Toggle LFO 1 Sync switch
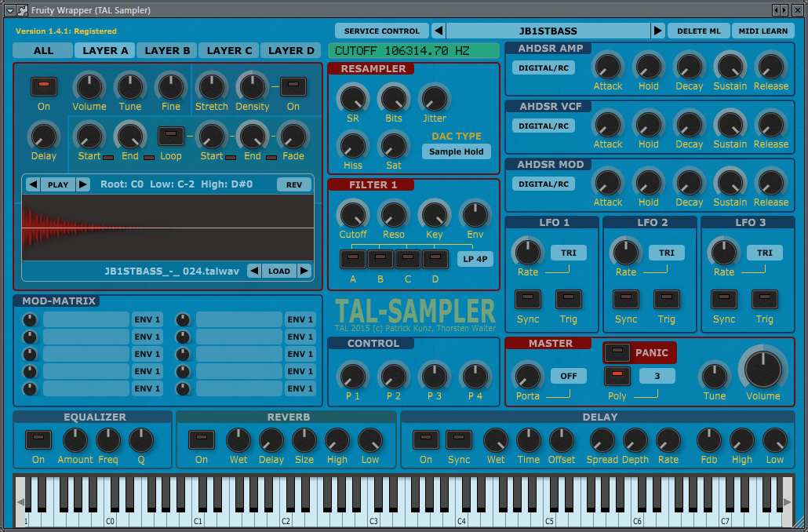This screenshot has width=808, height=532. [x=528, y=299]
